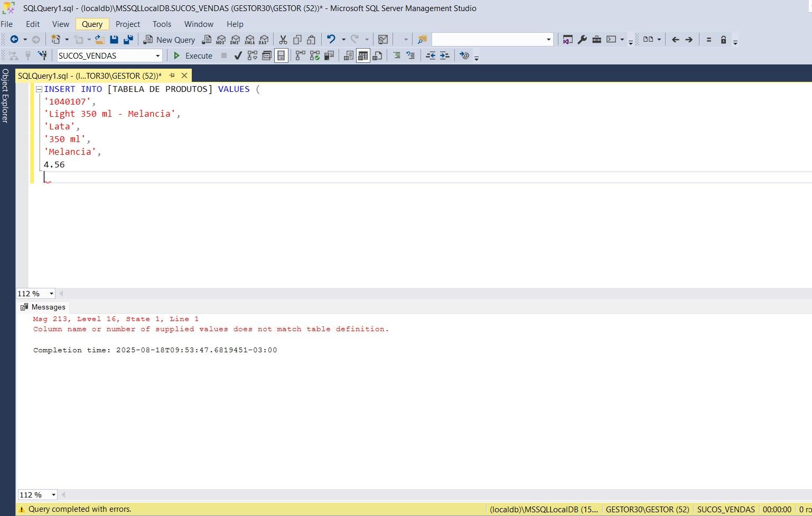This screenshot has width=812, height=516.
Task: Switch output to Results to Text
Action: (349, 55)
